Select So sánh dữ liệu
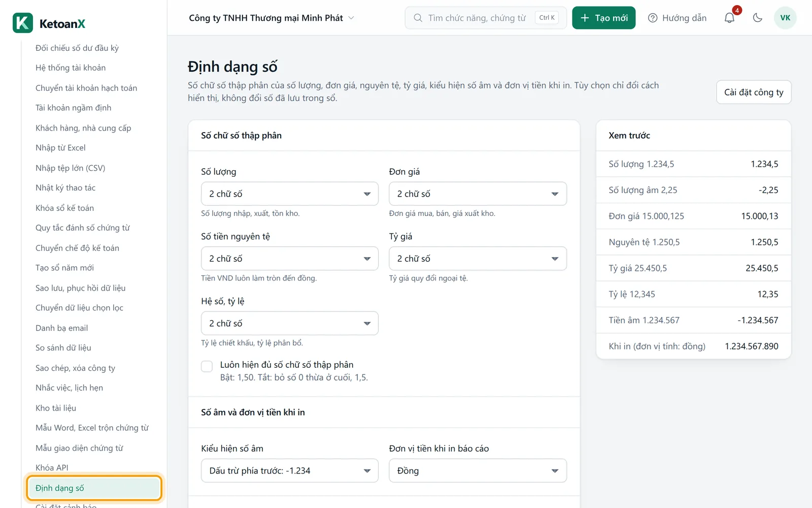The width and height of the screenshot is (812, 508). [63, 348]
